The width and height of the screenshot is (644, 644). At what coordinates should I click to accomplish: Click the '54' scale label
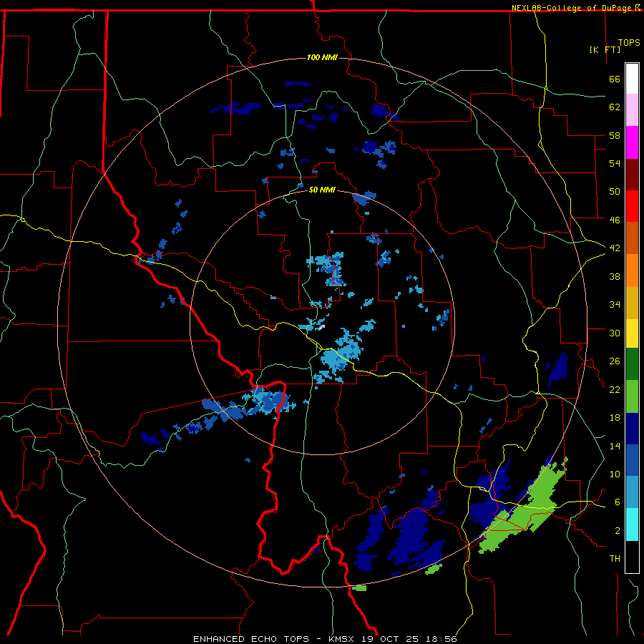point(615,163)
